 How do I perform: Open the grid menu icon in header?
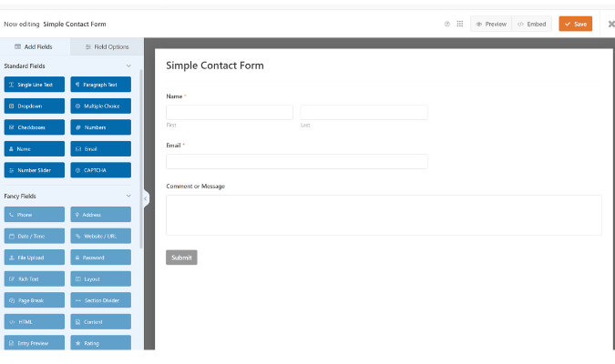pos(460,24)
